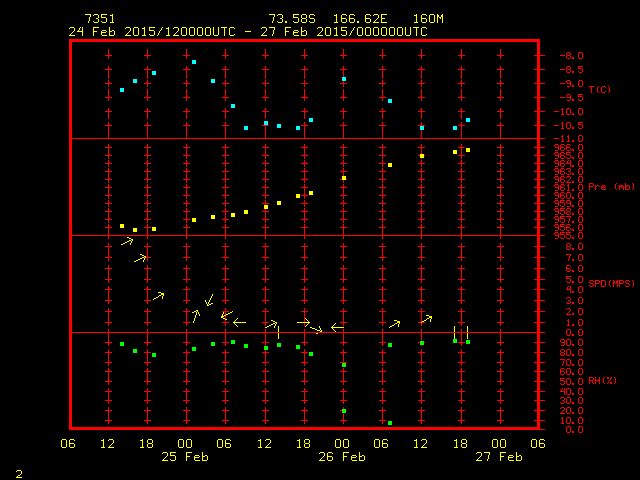Select the elevation label 160M

click(427, 19)
